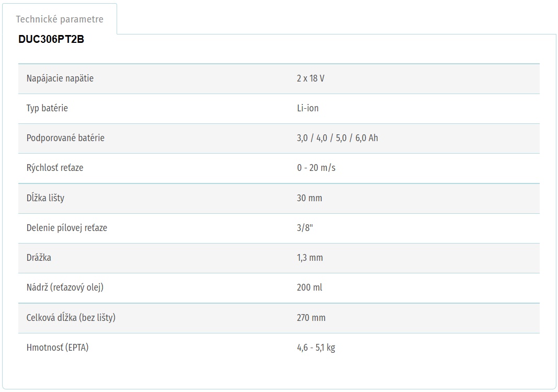The image size is (558, 392).
Task: Select the Celková dĺžka (bez lišty) label
Action: pyautogui.click(x=71, y=318)
